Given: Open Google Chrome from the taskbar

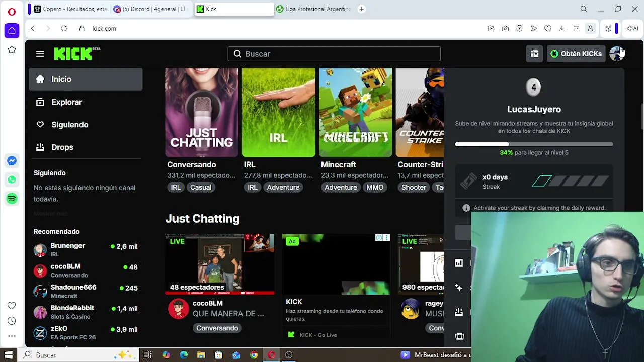Looking at the screenshot, I should pyautogui.click(x=254, y=355).
